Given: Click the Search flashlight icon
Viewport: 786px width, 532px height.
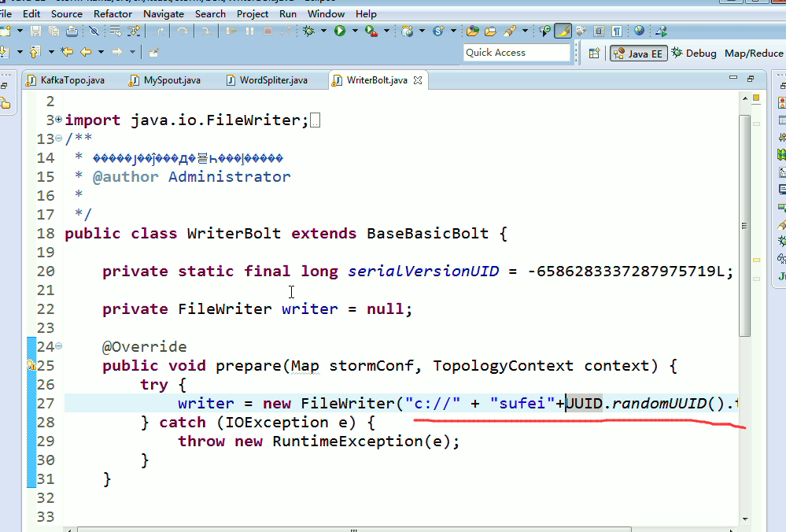Looking at the screenshot, I should click(510, 31).
